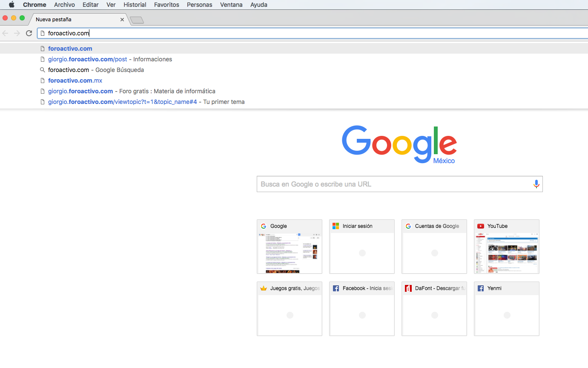Select the Foro gratis Materia de informática suggestion
This screenshot has height=368, width=588.
click(294, 91)
